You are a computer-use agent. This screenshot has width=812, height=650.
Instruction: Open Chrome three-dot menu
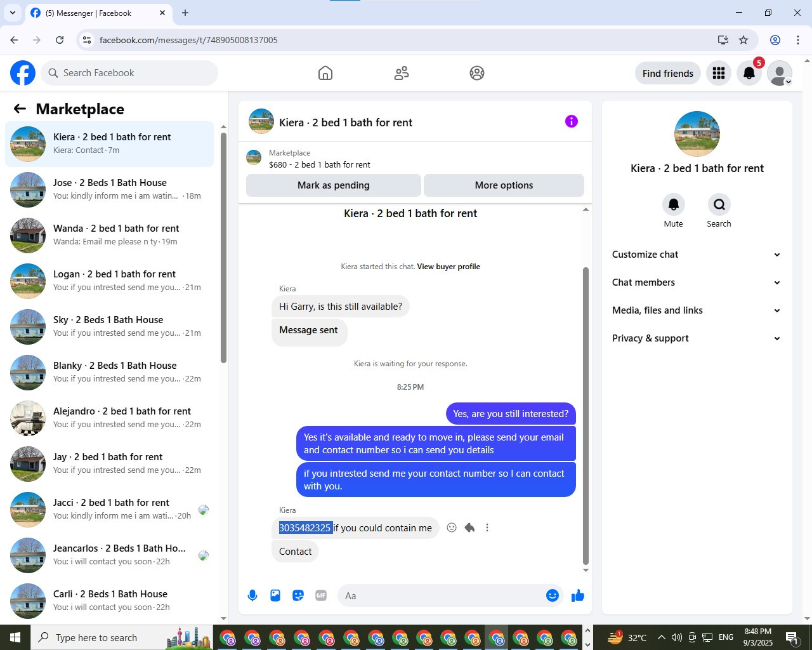click(798, 40)
